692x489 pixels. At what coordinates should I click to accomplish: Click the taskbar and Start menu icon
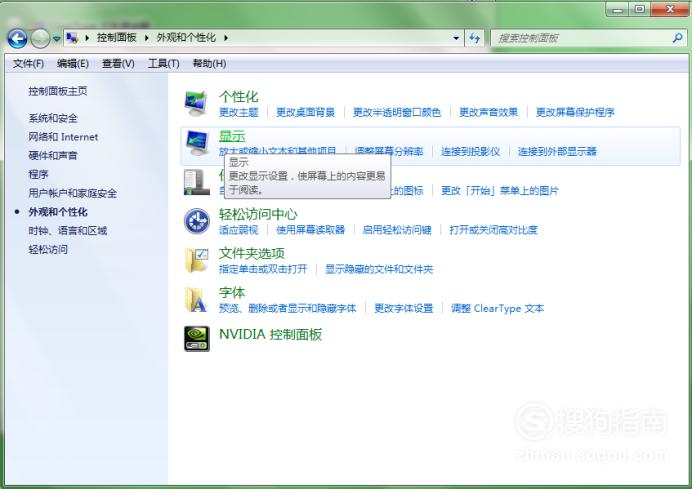[196, 182]
